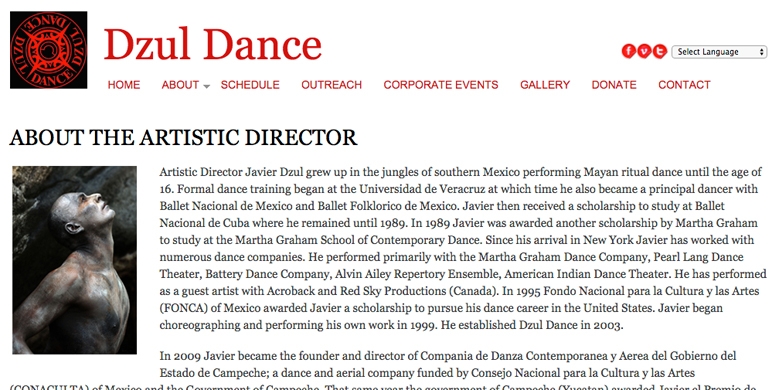
Task: Open the GALLERY page
Action: click(545, 85)
